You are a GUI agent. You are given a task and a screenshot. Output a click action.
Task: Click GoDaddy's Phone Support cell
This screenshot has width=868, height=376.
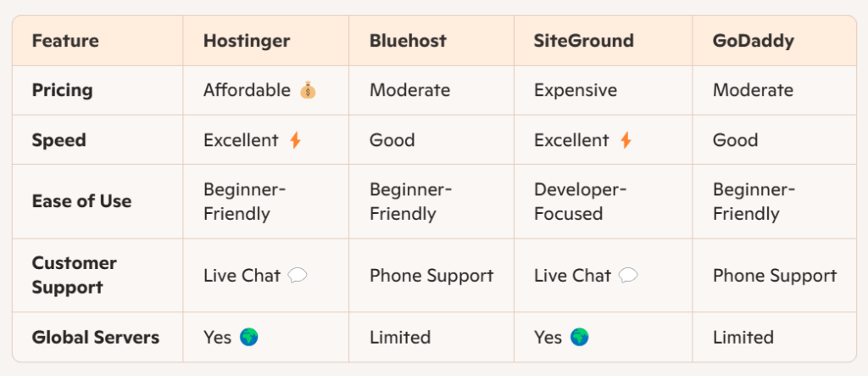pyautogui.click(x=775, y=275)
